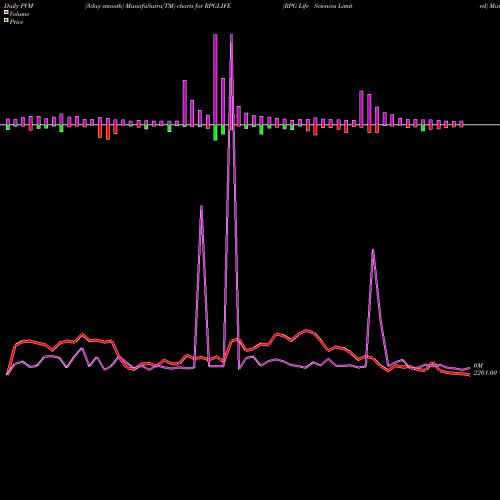Click the 'charts for RPGLIFE' header text
Image resolution: width=500 pixels, height=500 pixels.
204,6
